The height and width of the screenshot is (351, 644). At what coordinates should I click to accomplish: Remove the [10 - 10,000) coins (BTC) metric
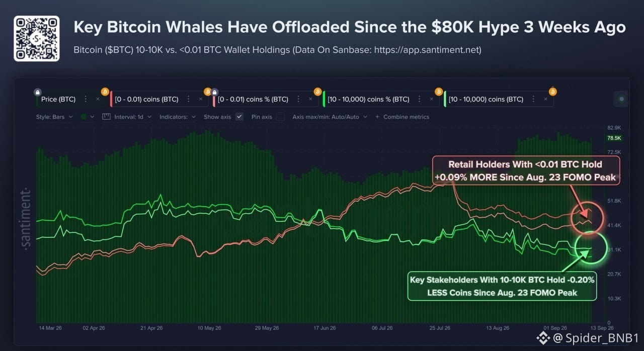(x=546, y=99)
